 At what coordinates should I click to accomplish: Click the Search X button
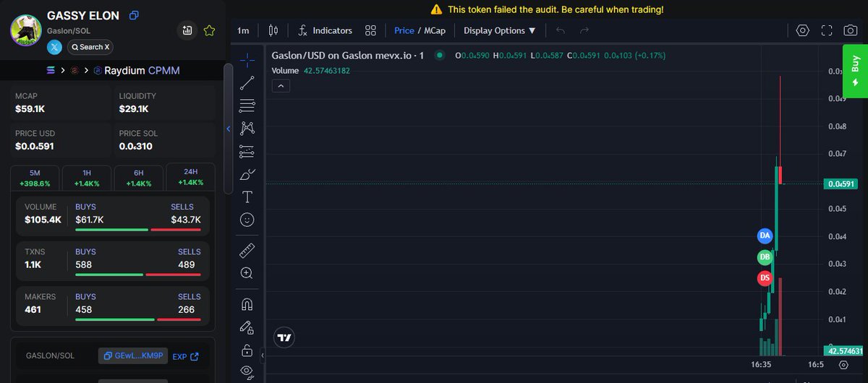point(90,47)
